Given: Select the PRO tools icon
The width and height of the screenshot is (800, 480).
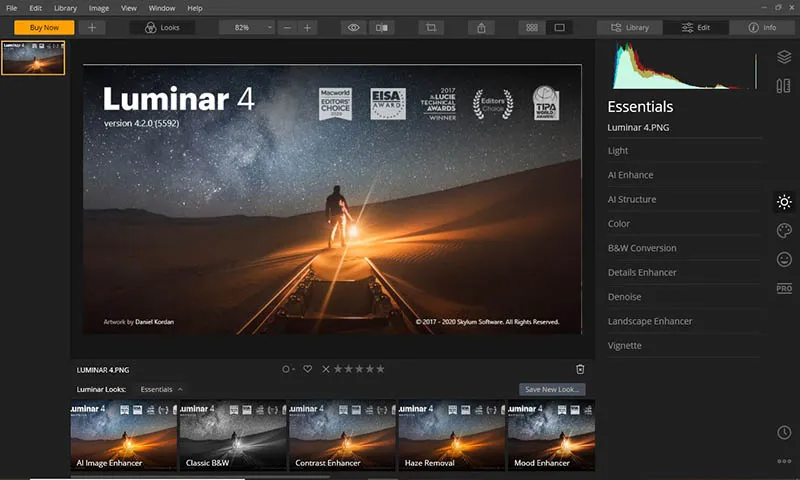Looking at the screenshot, I should 784,288.
